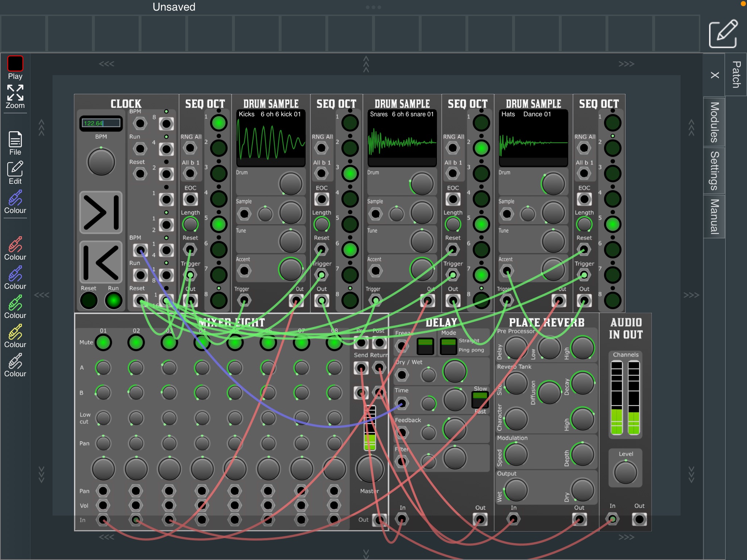Click Plate Reverb Decay knob

[x=582, y=383]
